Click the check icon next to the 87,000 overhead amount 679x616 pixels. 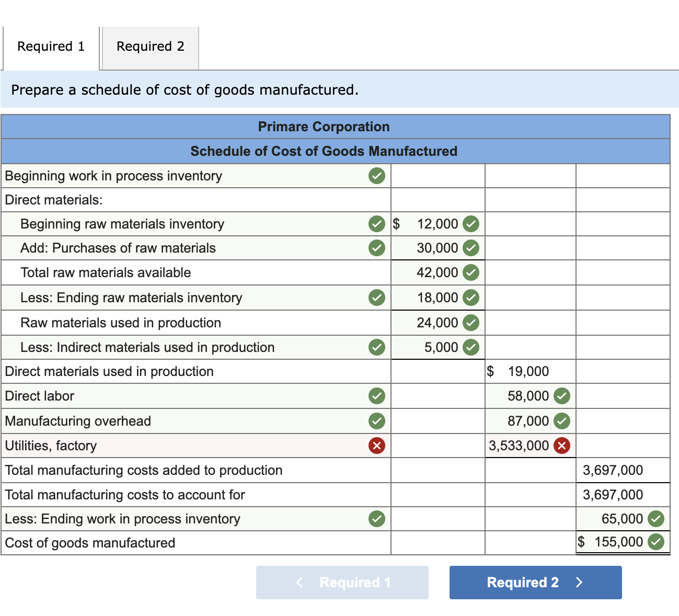[562, 421]
